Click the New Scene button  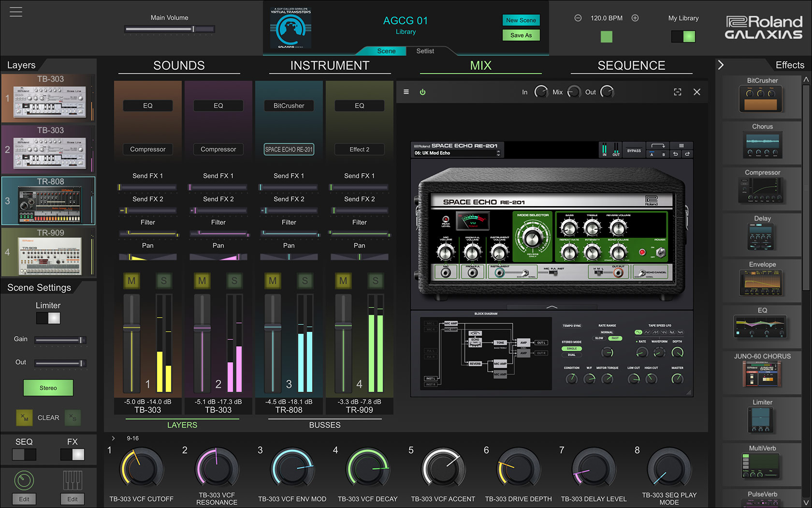click(x=521, y=20)
